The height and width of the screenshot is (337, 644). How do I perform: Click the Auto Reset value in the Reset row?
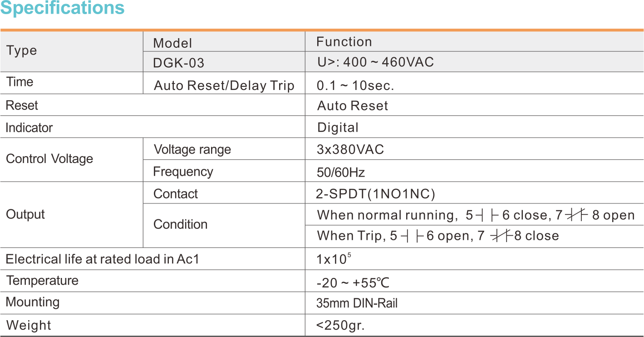(352, 106)
